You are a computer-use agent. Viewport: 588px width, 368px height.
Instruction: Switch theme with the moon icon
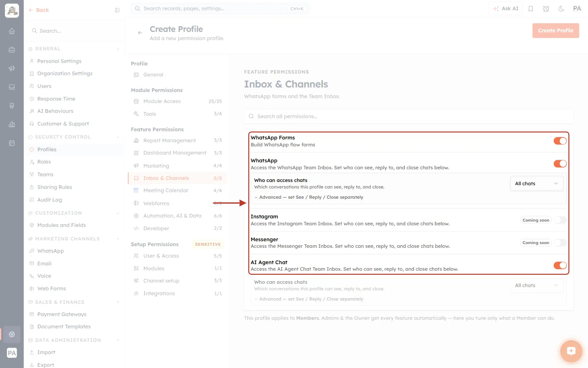coord(561,9)
